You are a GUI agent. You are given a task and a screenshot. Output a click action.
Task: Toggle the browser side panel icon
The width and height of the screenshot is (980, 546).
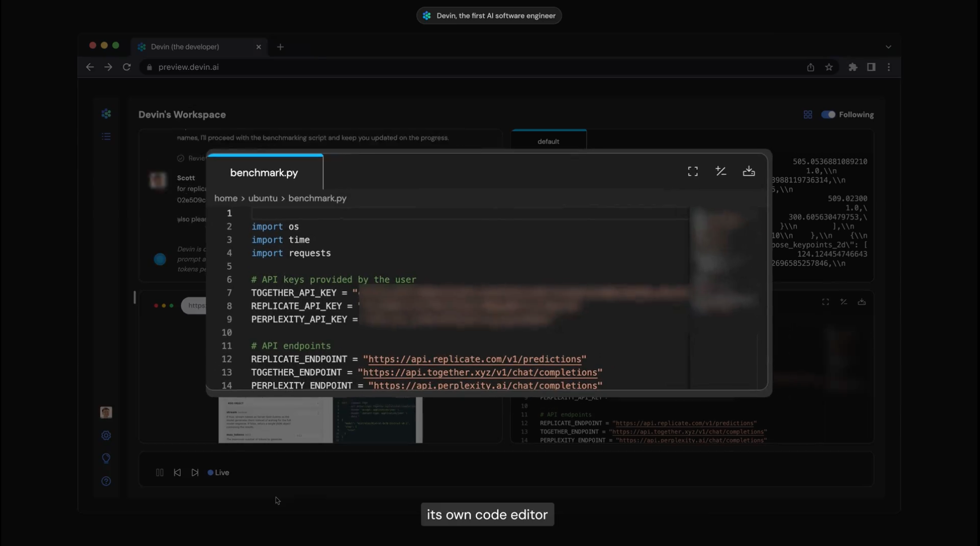click(x=871, y=67)
